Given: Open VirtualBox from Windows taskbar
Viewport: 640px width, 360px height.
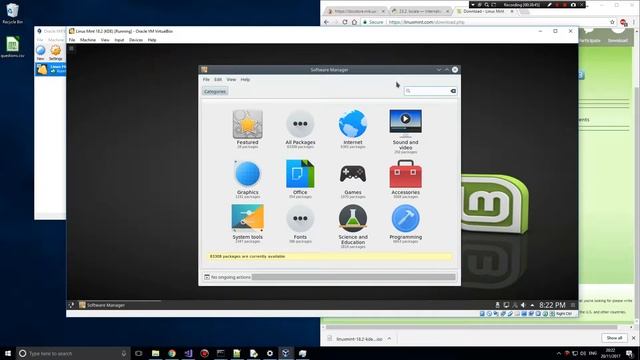Looking at the screenshot, I should point(286,353).
